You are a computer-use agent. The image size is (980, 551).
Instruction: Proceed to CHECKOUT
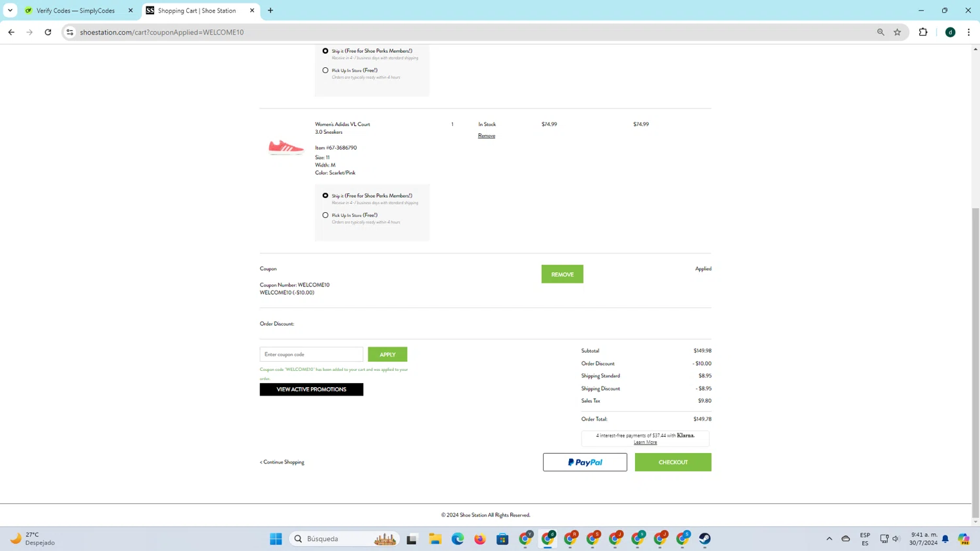coord(673,462)
